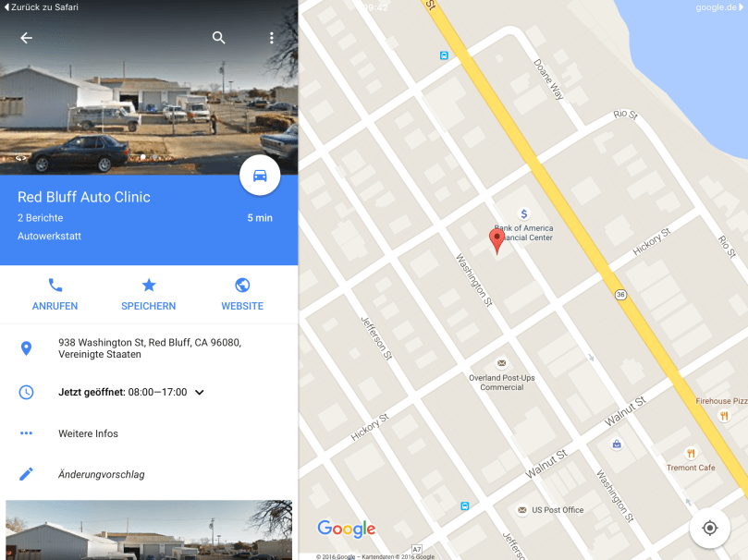This screenshot has height=560, width=748.
Task: Start car directions with round button
Action: 260,176
